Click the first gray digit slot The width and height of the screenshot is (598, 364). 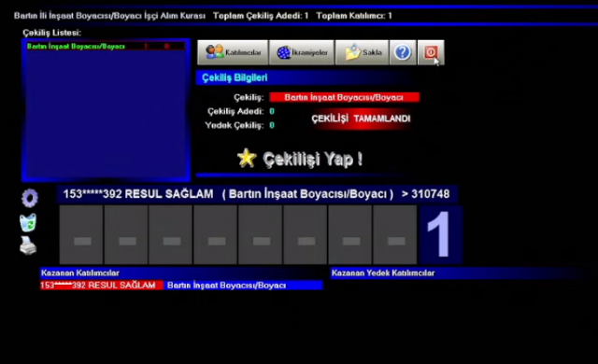[x=81, y=234]
